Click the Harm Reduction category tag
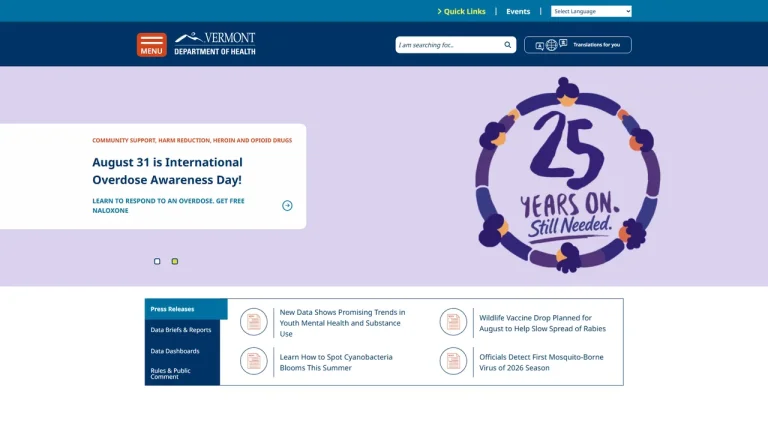 pyautogui.click(x=184, y=141)
